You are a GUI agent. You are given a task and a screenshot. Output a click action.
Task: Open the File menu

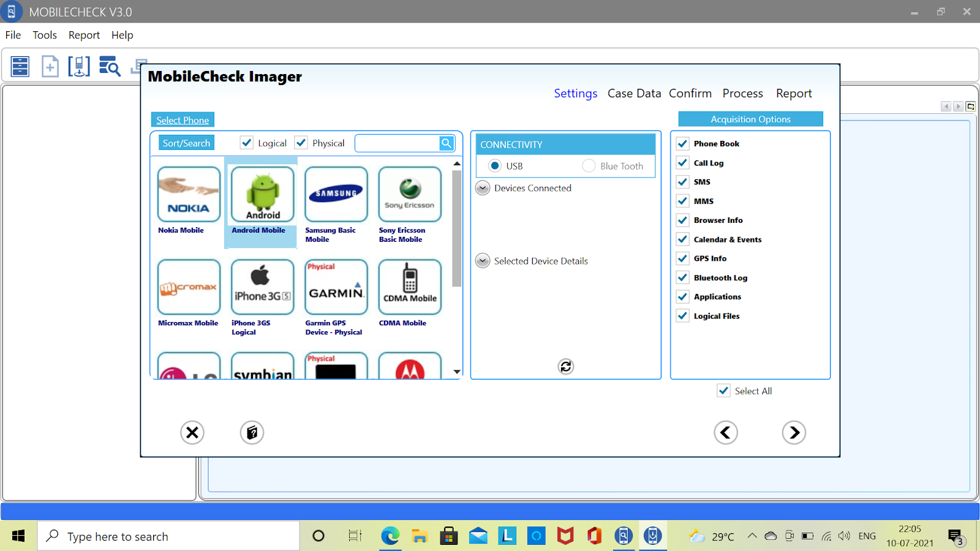point(13,35)
